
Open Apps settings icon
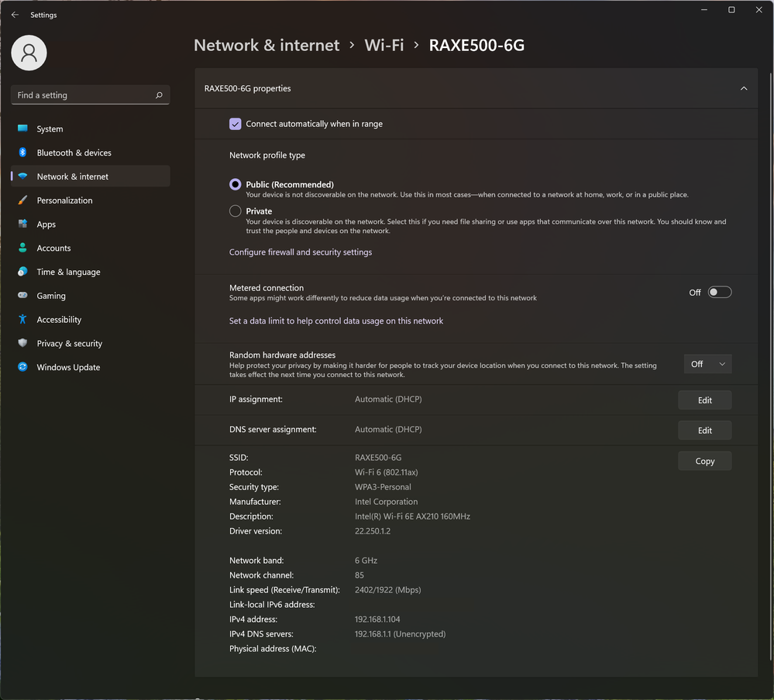click(22, 225)
